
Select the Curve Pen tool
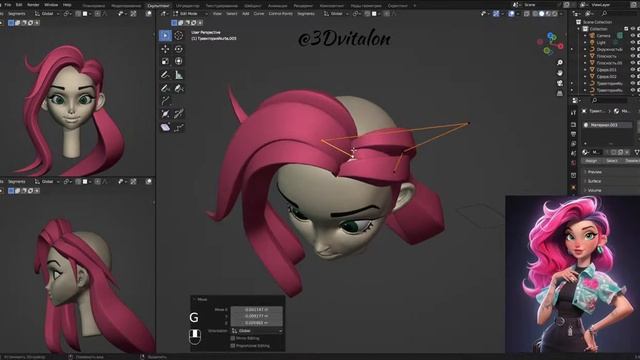(179, 88)
